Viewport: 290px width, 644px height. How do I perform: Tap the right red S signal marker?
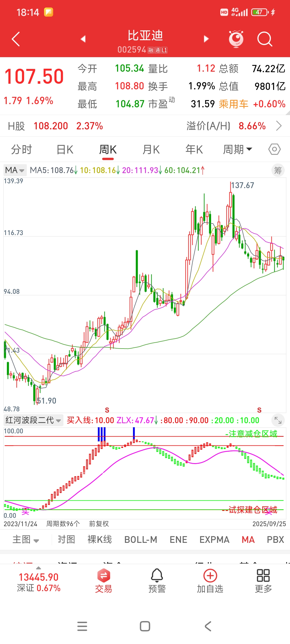pos(259,410)
